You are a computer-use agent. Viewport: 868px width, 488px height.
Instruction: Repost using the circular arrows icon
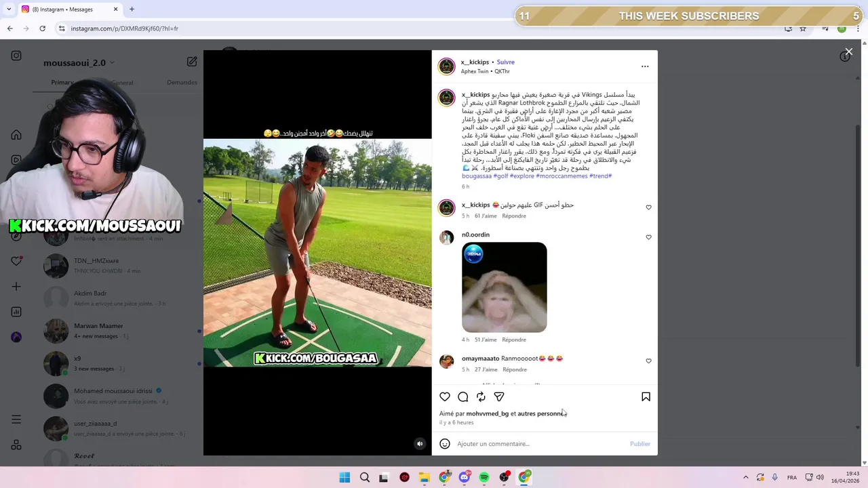tap(481, 396)
